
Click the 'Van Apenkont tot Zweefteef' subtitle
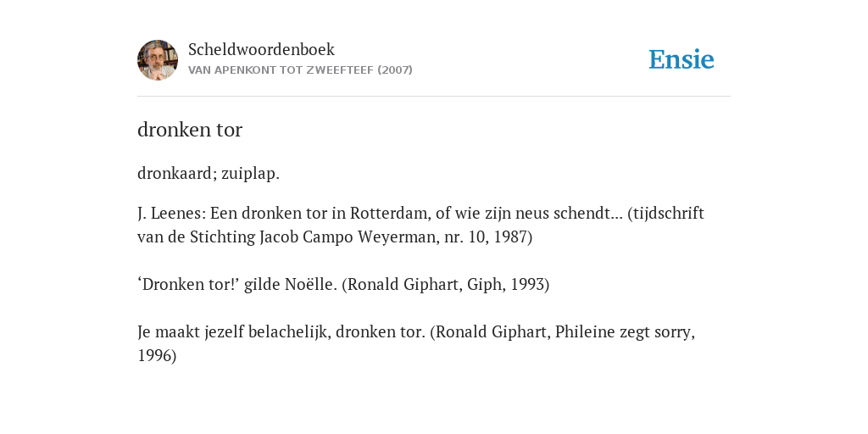click(x=281, y=70)
